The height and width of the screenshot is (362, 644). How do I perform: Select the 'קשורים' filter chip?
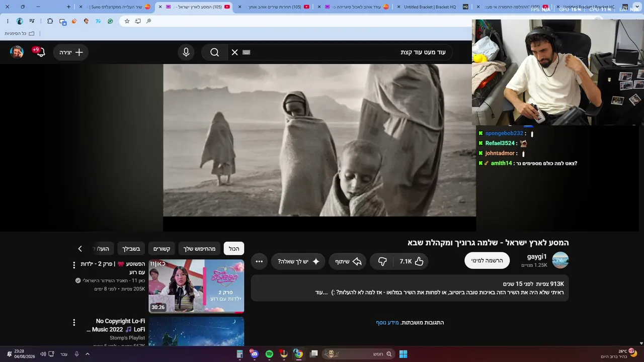162,249
